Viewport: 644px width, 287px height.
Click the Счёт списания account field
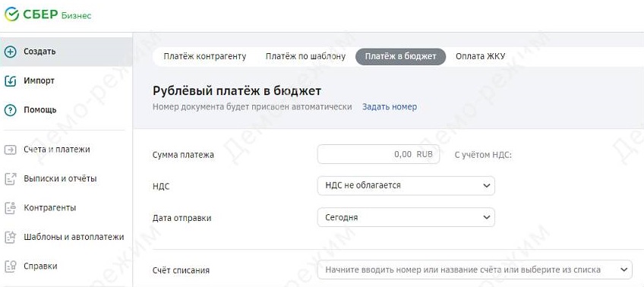(475, 270)
